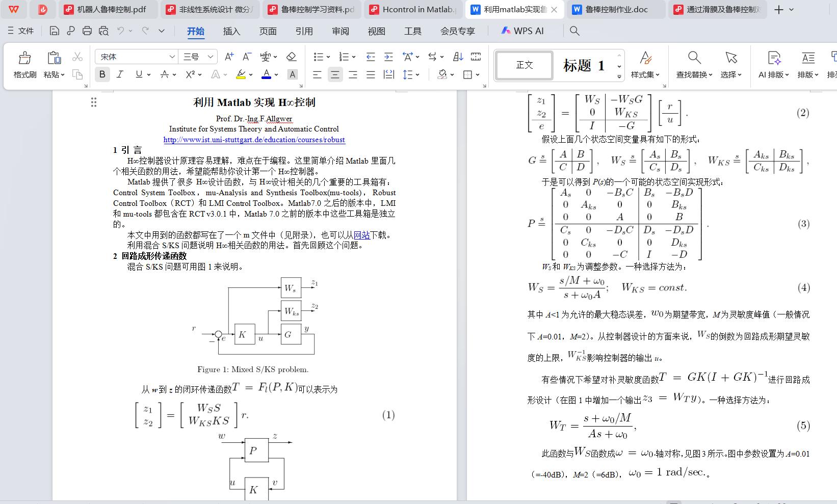Click the show/hide marks ruler icon

point(476,57)
